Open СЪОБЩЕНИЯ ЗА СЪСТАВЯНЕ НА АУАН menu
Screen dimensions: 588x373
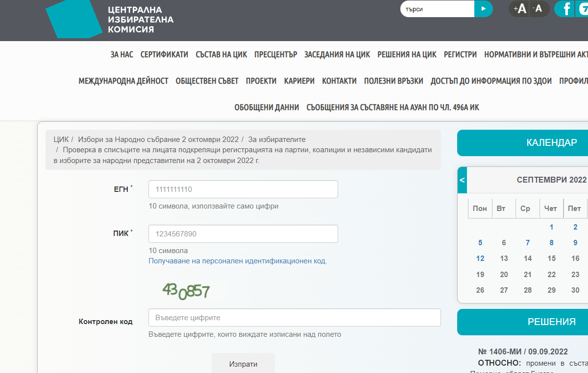(392, 108)
